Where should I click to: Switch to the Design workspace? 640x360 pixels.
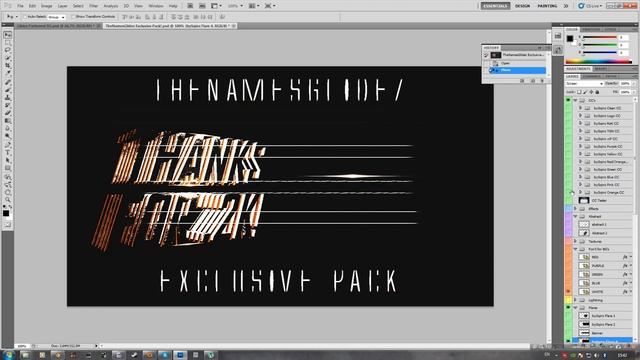522,6
